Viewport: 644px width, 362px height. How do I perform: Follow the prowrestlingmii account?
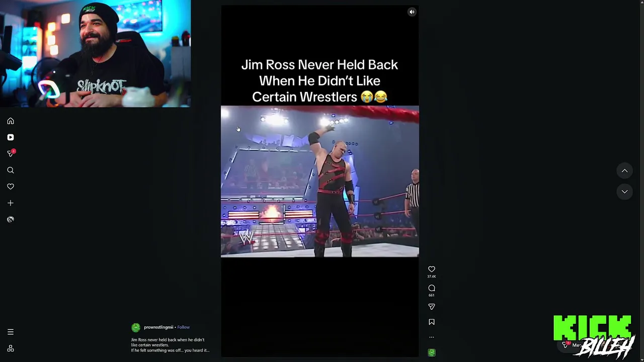pos(183,327)
